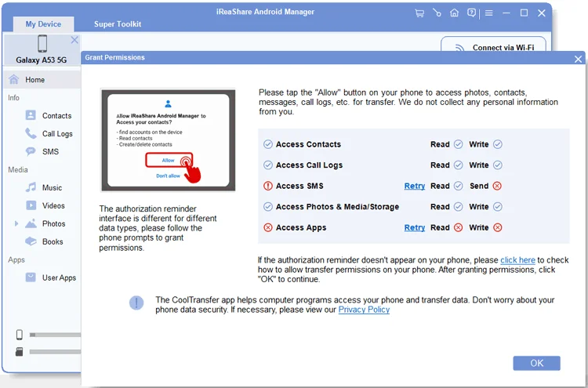Click the Call Logs Write check mark

coord(498,165)
